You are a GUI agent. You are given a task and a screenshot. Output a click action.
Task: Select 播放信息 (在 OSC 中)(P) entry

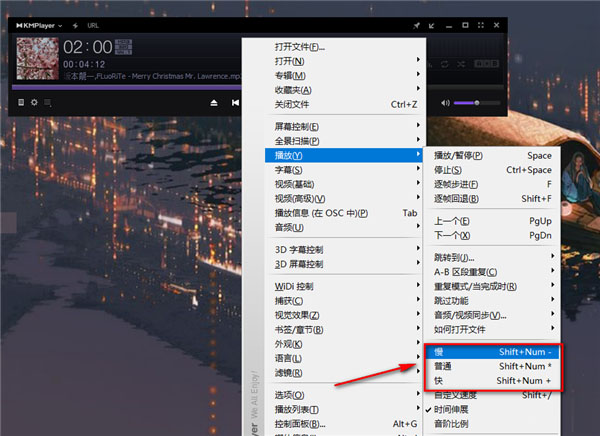point(345,213)
